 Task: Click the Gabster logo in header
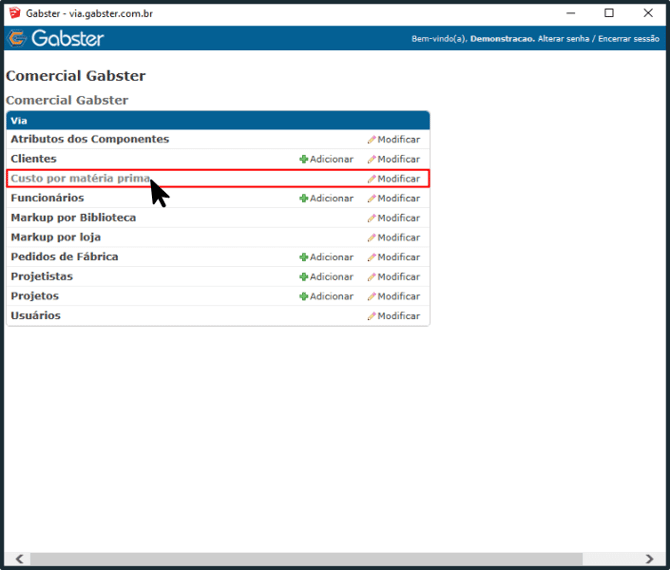[56, 39]
